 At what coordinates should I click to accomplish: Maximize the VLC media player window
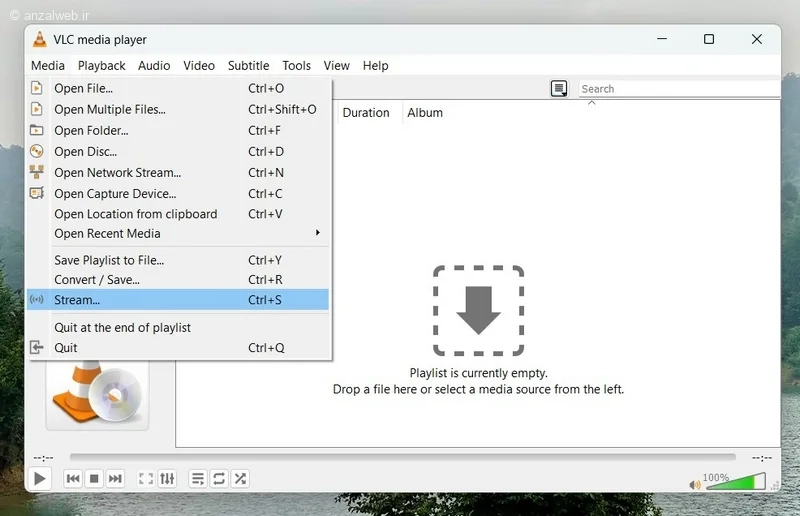pos(709,39)
